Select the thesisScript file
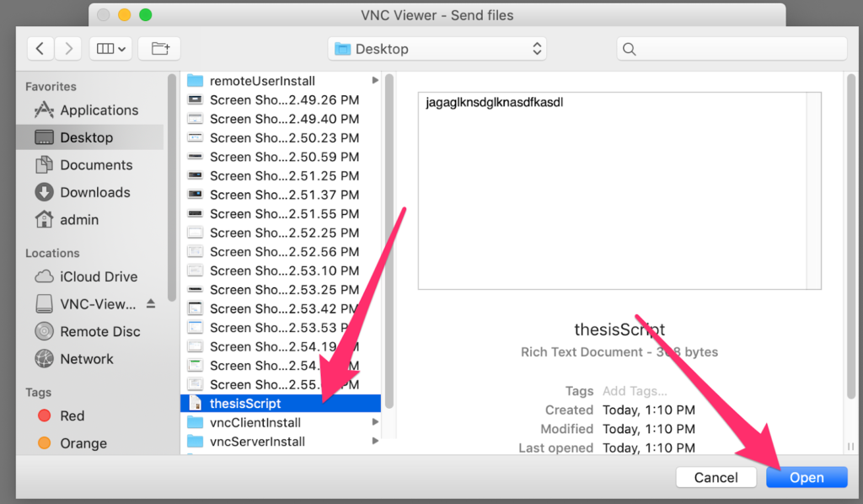This screenshot has width=863, height=504. tap(281, 404)
